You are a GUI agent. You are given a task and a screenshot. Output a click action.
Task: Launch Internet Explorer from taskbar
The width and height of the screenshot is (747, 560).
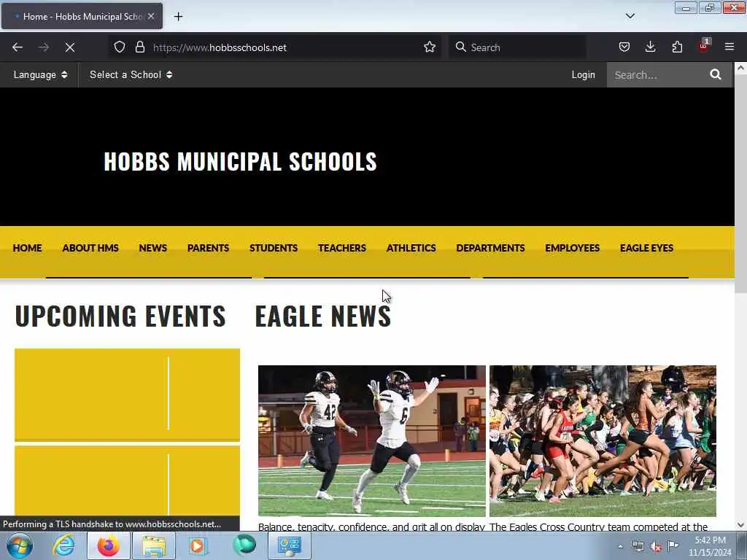63,545
